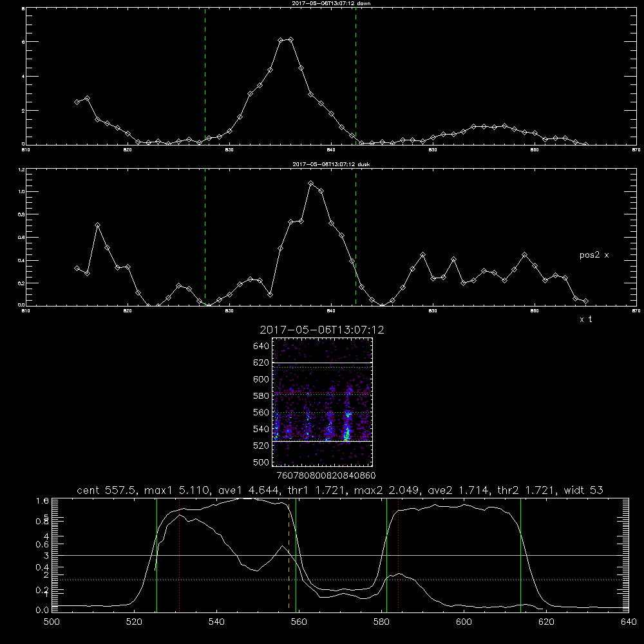Screen dimensions: 644x644
Task: Click the rightmost solid green line in the bottom plot
Action: pyautogui.click(x=520, y=554)
